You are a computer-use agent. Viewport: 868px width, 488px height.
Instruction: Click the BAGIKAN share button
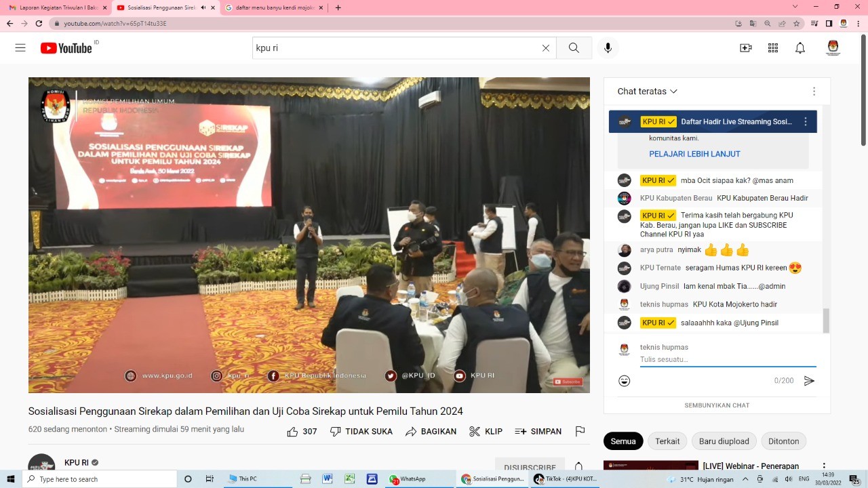pos(431,432)
